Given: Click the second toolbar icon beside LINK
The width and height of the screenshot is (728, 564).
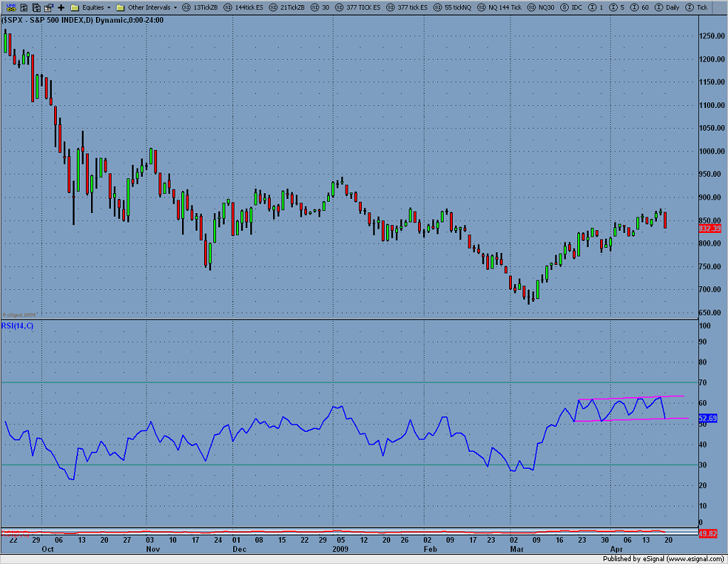Looking at the screenshot, I should 24,7.
